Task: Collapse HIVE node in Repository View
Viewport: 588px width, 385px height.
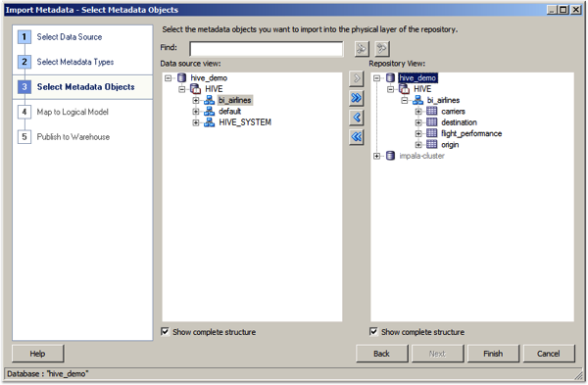Action: (391, 89)
